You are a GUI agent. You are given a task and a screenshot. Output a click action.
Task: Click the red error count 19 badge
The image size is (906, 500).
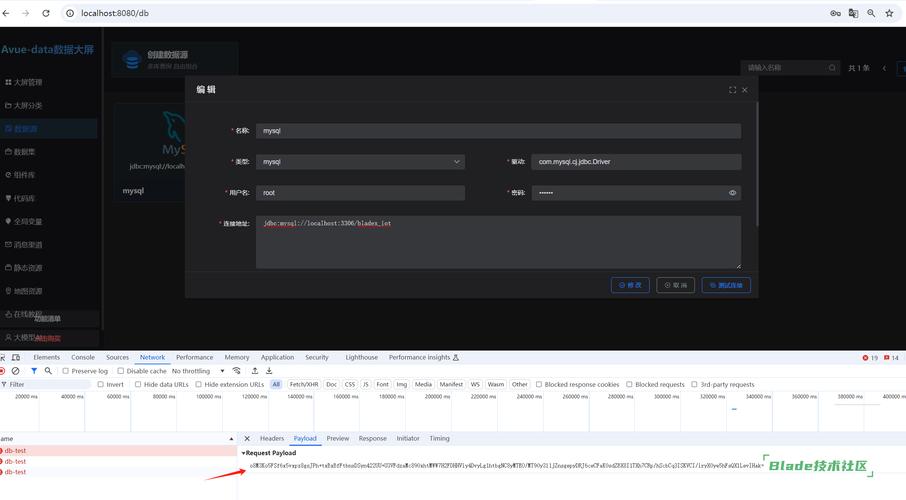pos(870,358)
